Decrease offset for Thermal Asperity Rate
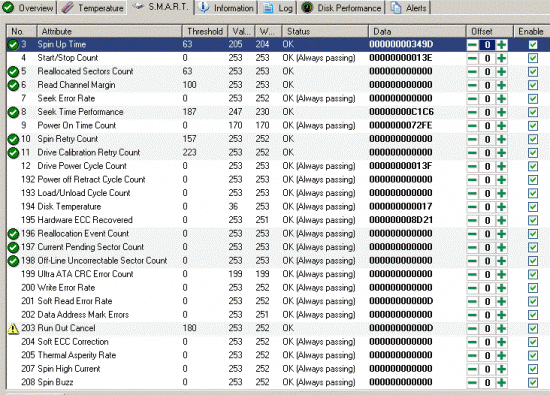 click(x=472, y=356)
